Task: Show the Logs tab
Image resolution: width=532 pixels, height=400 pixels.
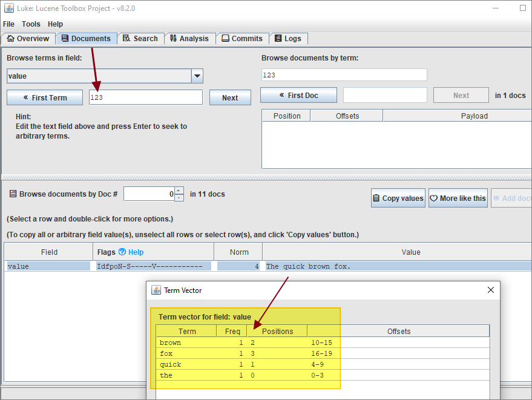Action: (287, 39)
